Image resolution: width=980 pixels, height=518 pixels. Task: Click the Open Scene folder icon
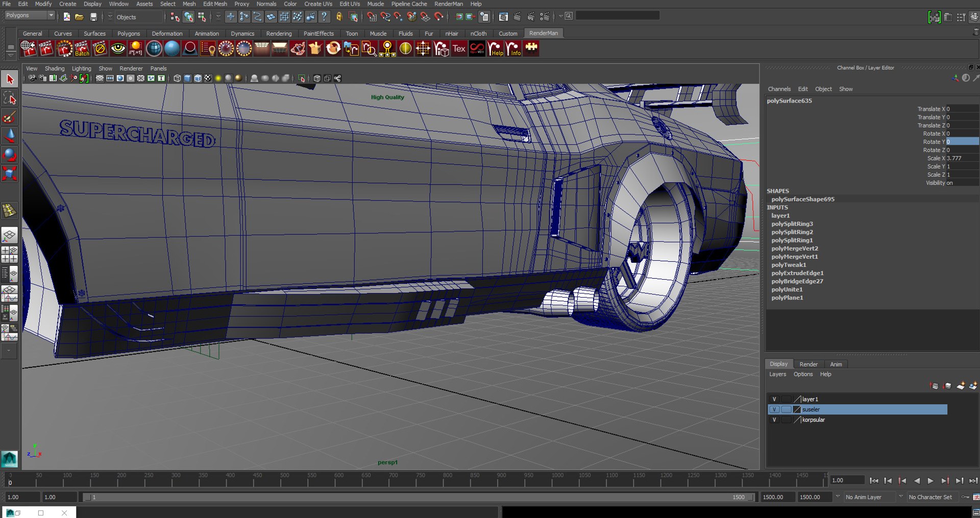79,17
